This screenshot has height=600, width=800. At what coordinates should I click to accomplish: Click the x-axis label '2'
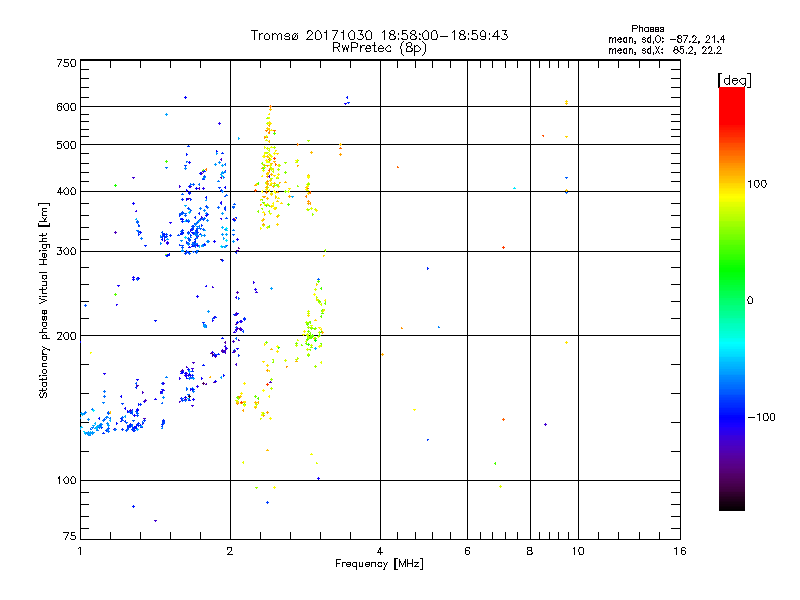230,551
